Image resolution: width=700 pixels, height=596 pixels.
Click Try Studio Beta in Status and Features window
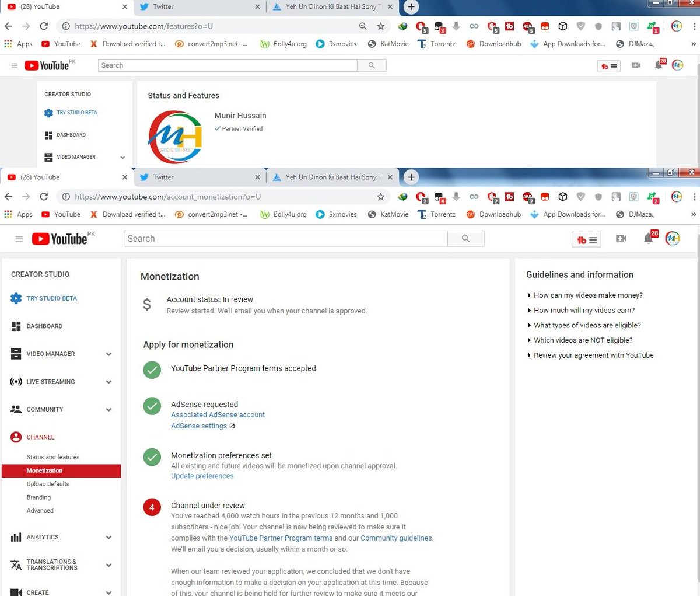[71, 113]
